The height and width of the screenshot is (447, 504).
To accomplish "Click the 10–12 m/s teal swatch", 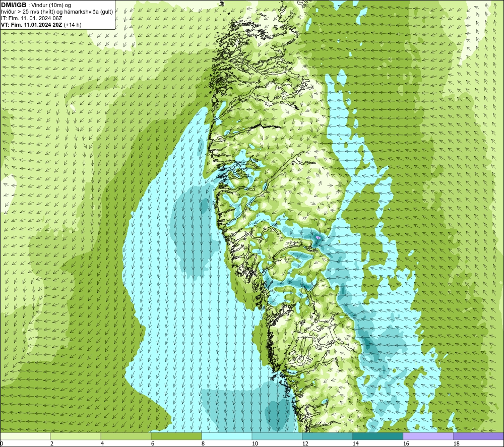I will pos(277,436).
